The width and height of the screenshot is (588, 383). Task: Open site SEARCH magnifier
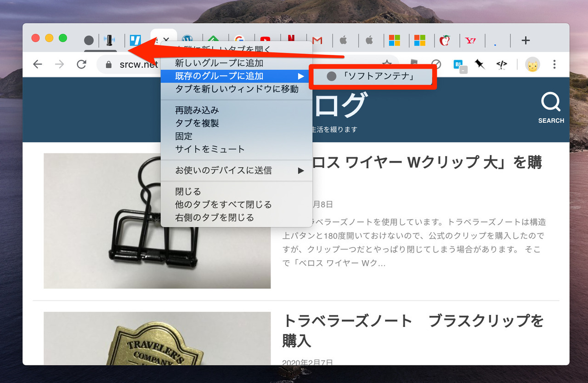pos(551,108)
